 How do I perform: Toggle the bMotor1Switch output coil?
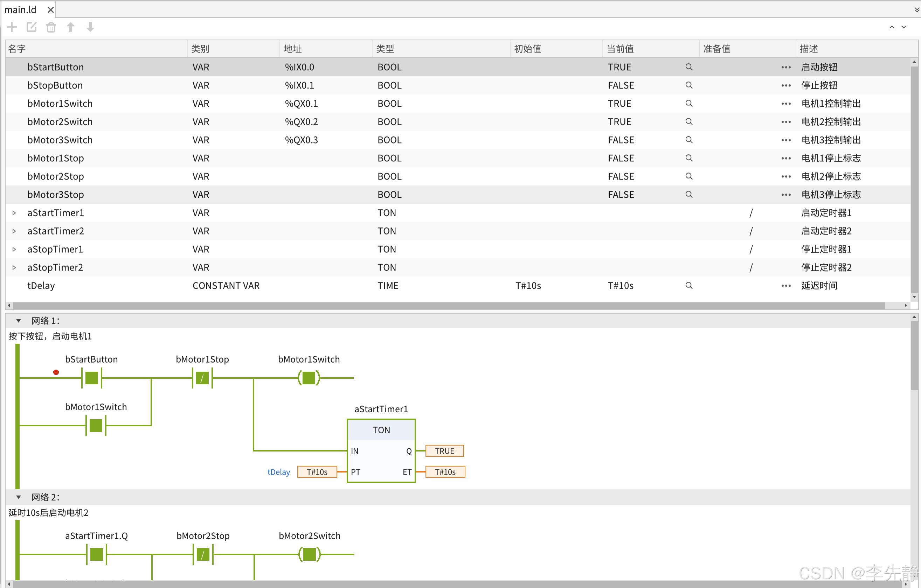[309, 378]
